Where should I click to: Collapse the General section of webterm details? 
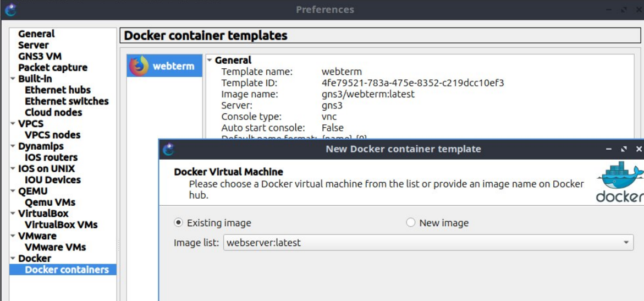(x=209, y=60)
